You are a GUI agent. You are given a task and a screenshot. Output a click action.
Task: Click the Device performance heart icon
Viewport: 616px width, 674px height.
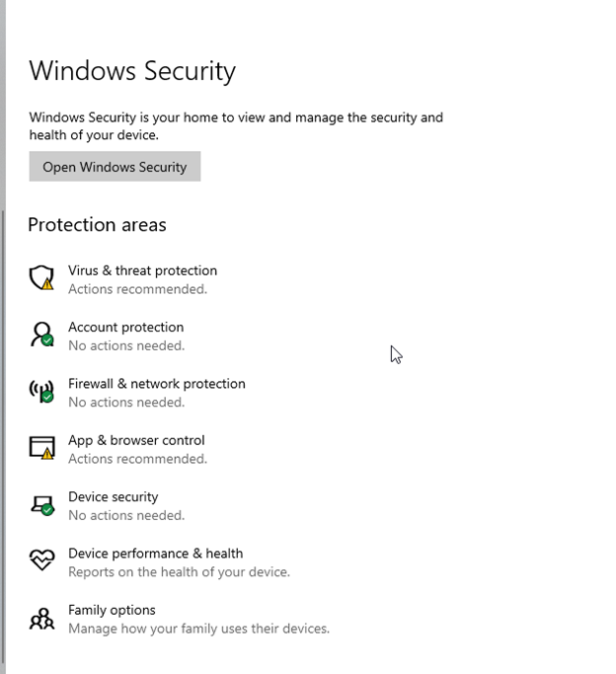coord(41,560)
